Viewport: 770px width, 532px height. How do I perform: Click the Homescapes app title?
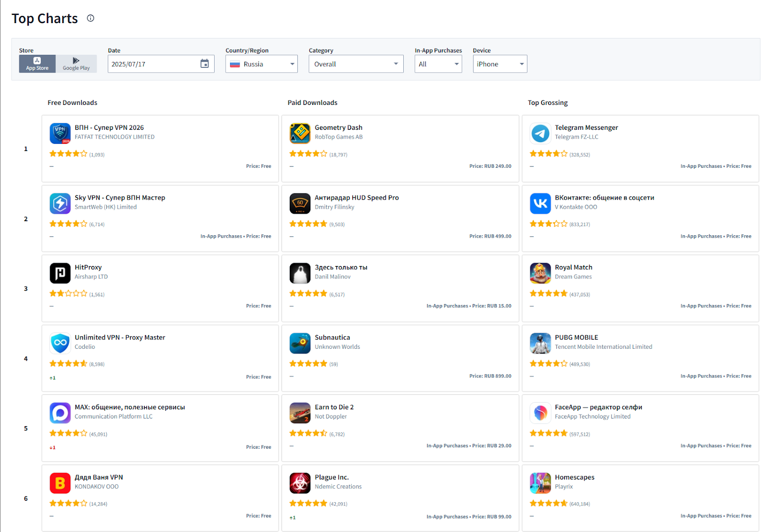pyautogui.click(x=574, y=477)
